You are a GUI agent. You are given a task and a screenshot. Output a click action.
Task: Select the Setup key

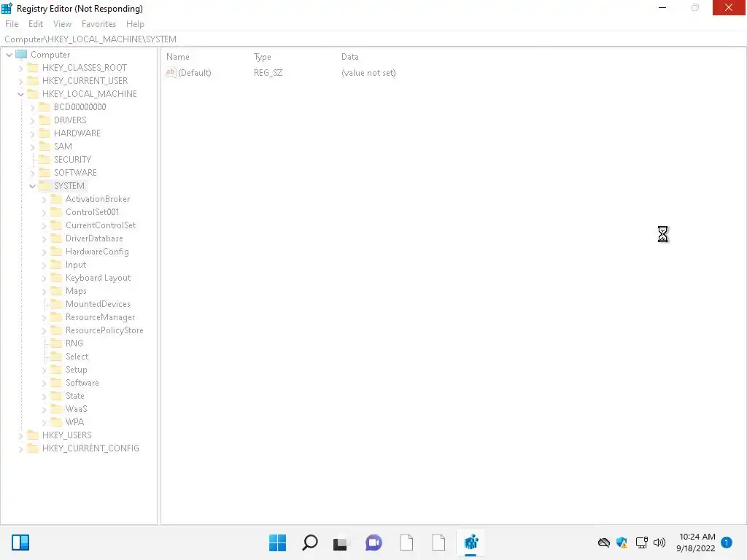pos(76,370)
